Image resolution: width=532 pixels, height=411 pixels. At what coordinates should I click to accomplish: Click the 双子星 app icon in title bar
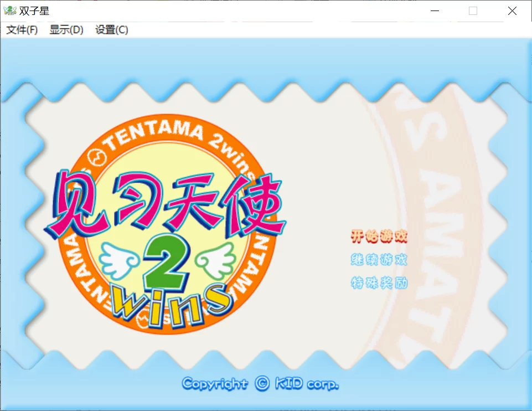(10, 11)
